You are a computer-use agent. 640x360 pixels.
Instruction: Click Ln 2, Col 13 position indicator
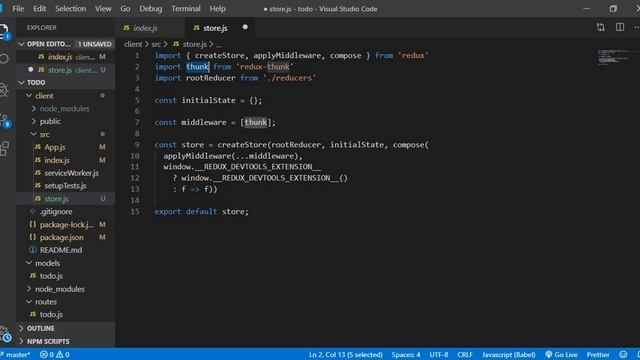click(x=346, y=355)
